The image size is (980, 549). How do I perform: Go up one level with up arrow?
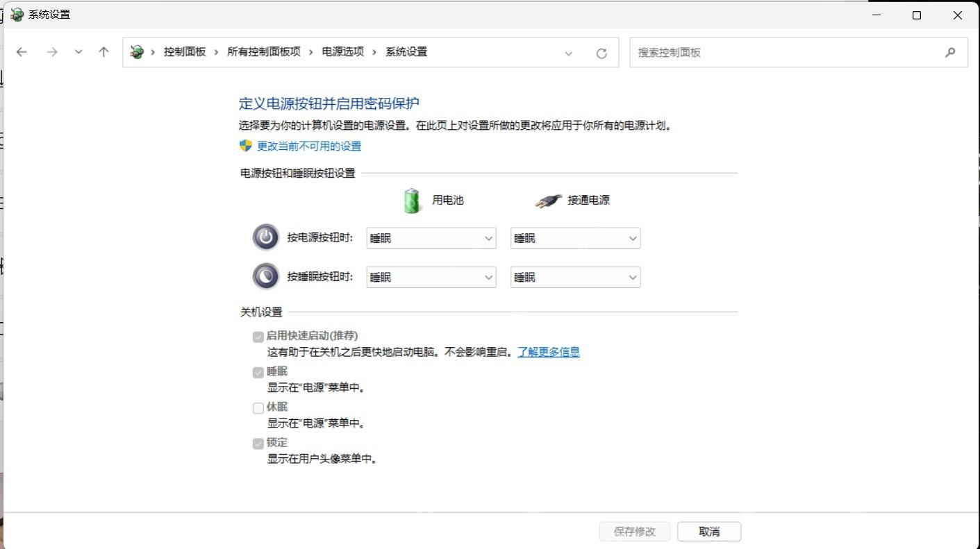pyautogui.click(x=103, y=52)
